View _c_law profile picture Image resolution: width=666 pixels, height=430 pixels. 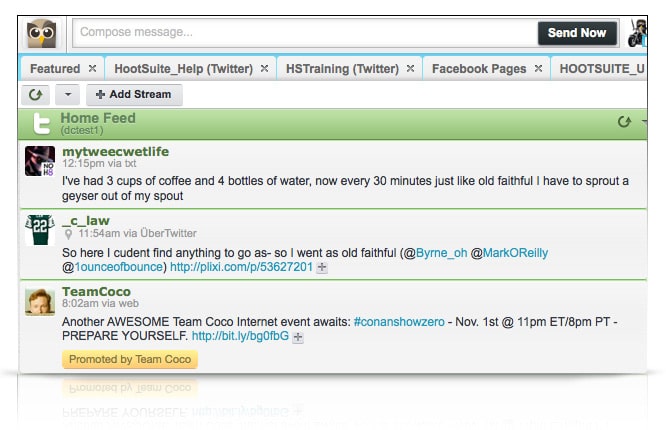[40, 230]
